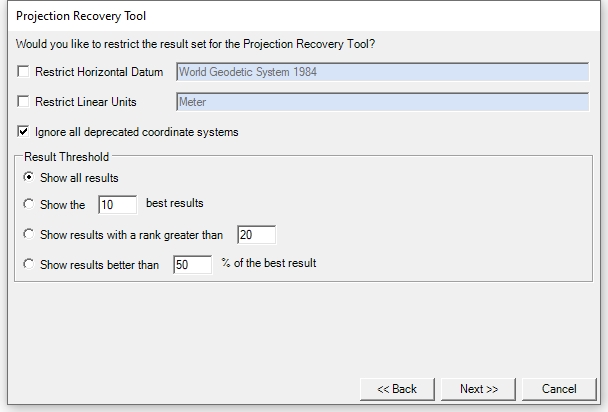
Task: Open the World Geodetic System 1984 datum field
Action: pos(383,72)
